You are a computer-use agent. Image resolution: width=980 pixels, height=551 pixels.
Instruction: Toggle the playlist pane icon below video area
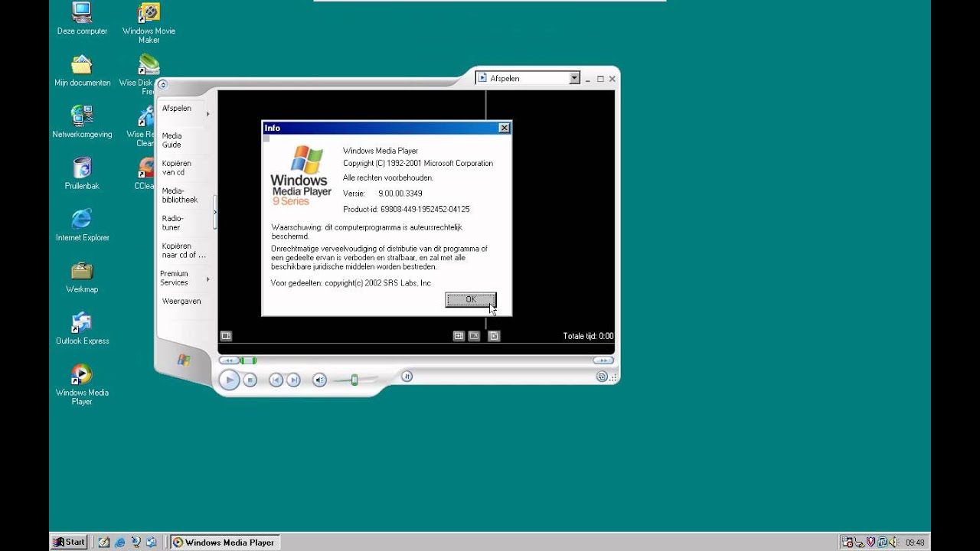[x=494, y=335]
